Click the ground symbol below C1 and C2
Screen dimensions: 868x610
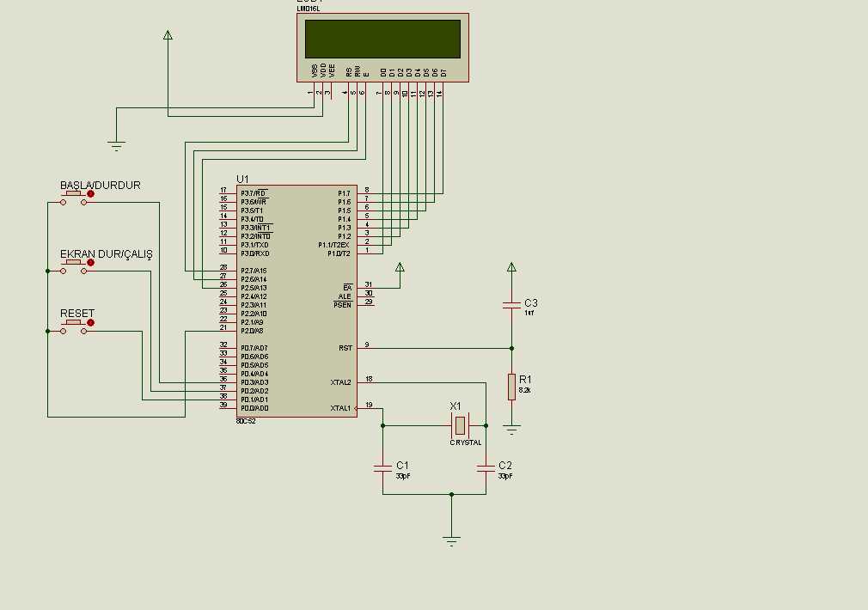tap(451, 541)
